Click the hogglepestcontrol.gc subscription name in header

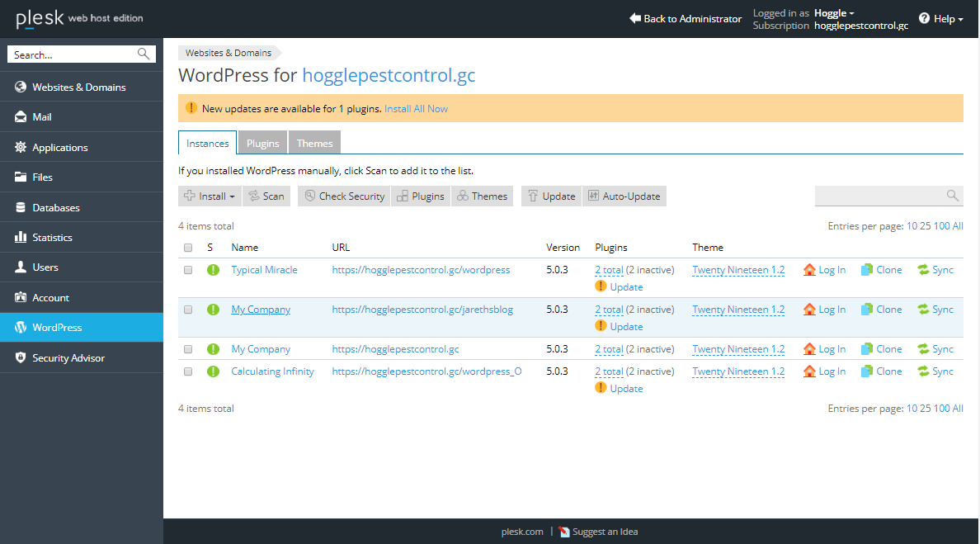861,26
